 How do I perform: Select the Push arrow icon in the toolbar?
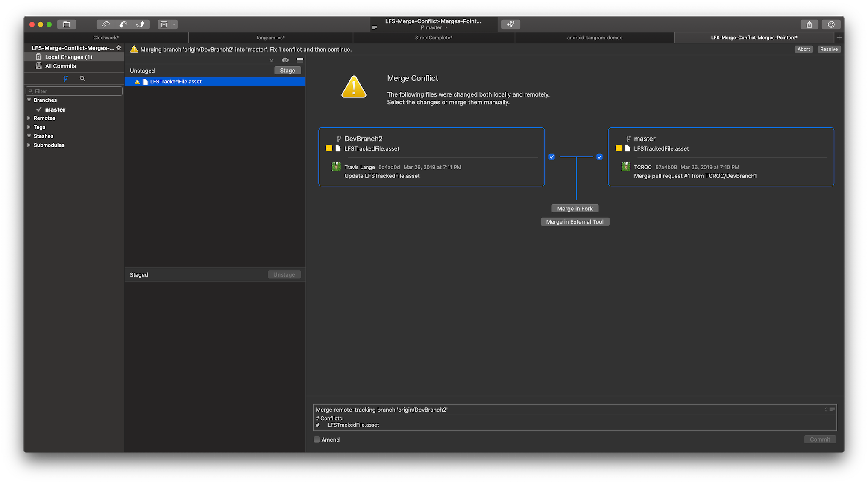(x=141, y=24)
